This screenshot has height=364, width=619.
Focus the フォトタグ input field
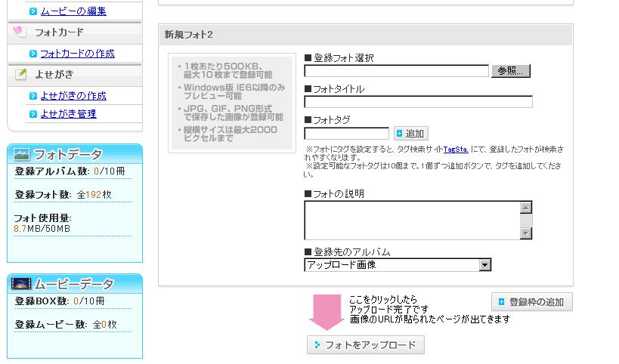tap(346, 134)
